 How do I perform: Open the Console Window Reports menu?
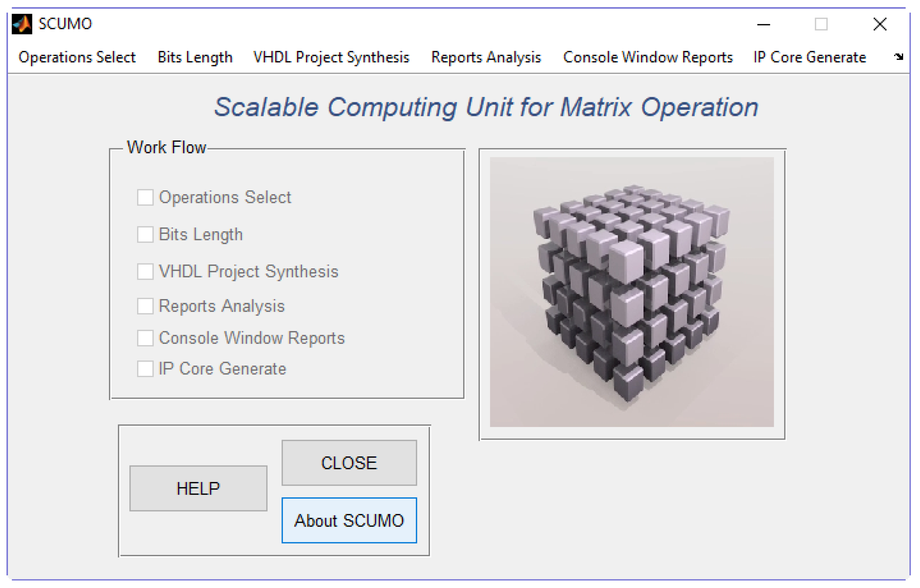[x=648, y=57]
